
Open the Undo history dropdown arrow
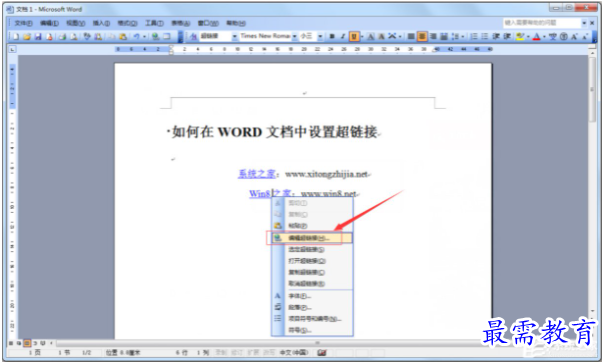144,37
